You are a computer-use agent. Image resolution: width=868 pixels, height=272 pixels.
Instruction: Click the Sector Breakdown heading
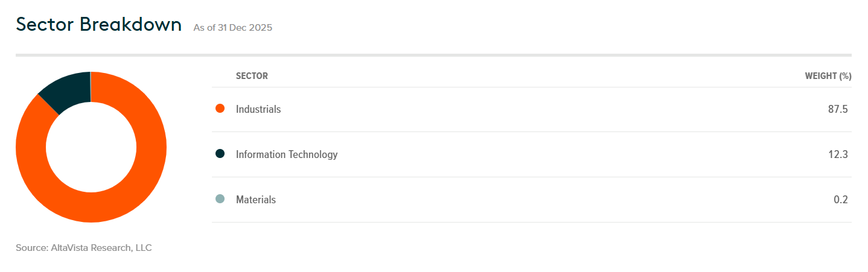pos(98,25)
